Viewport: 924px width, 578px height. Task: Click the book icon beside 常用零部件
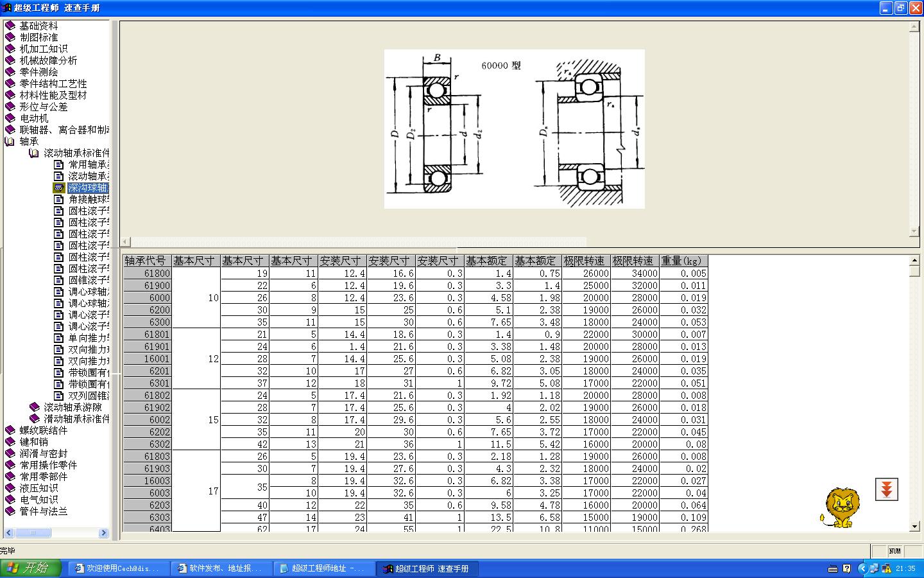10,477
